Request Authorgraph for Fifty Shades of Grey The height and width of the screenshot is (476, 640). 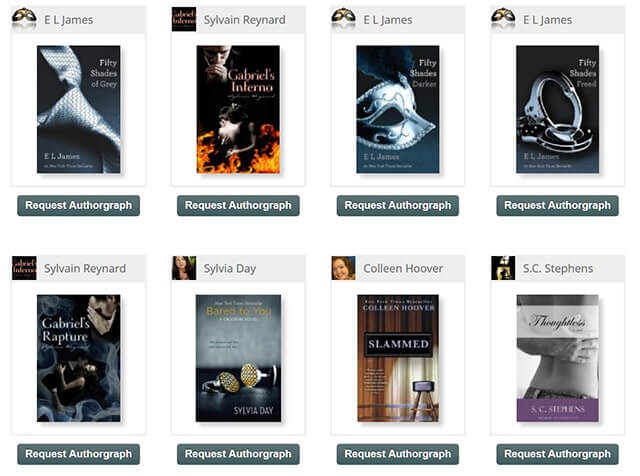(x=78, y=205)
